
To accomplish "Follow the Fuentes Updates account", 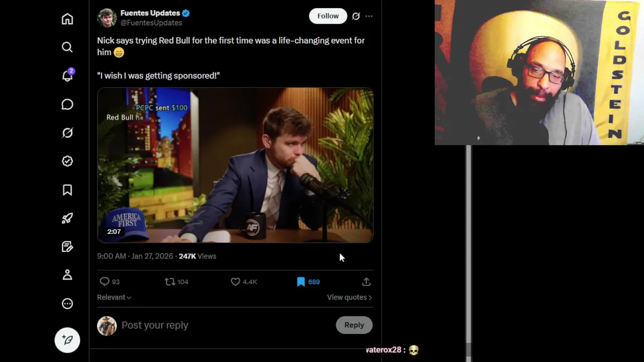I will coord(328,16).
